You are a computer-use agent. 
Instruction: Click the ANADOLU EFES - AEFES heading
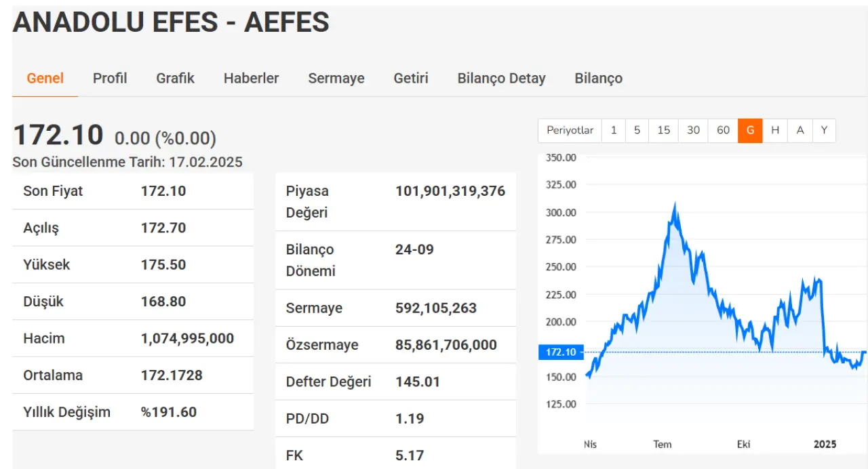[x=171, y=22]
